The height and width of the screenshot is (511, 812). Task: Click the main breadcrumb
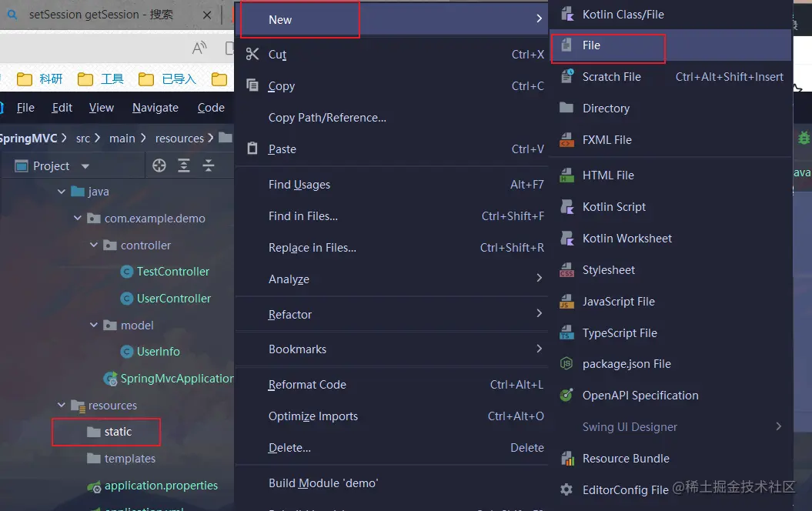tap(122, 139)
